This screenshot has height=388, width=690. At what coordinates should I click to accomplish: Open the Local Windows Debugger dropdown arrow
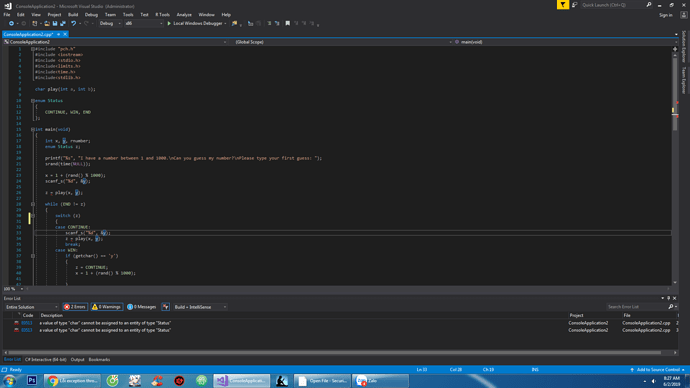[225, 23]
